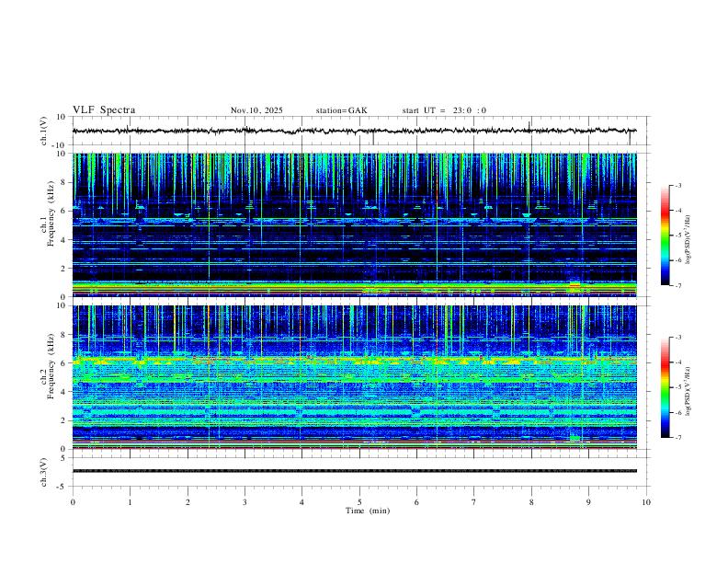Click the 'ch.1(V)' waveform axis label
Viewport: 728px width, 563px height.
pos(44,131)
